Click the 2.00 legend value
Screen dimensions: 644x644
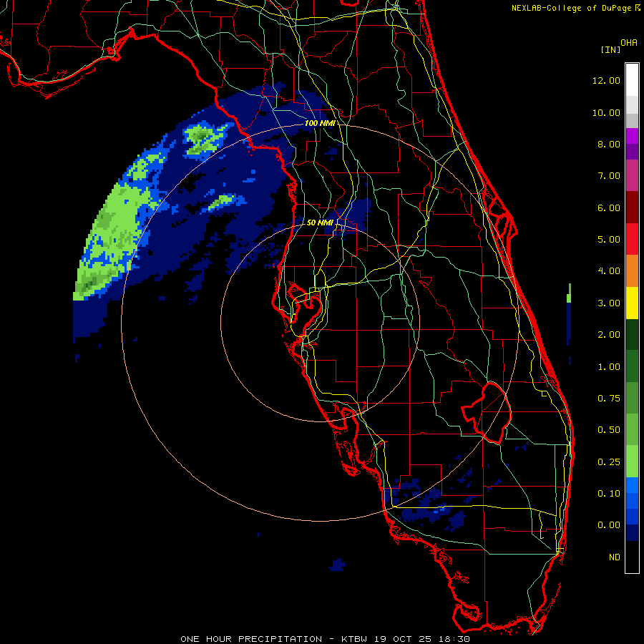click(x=609, y=335)
